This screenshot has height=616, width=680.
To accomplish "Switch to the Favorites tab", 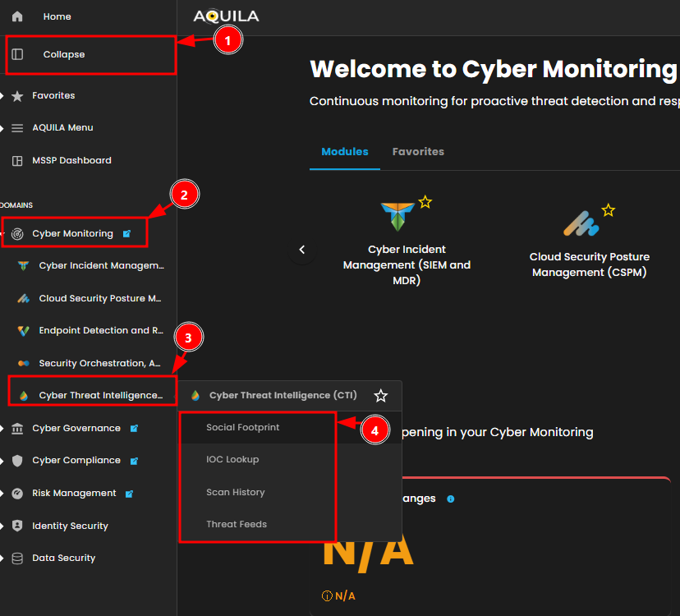I will (418, 152).
